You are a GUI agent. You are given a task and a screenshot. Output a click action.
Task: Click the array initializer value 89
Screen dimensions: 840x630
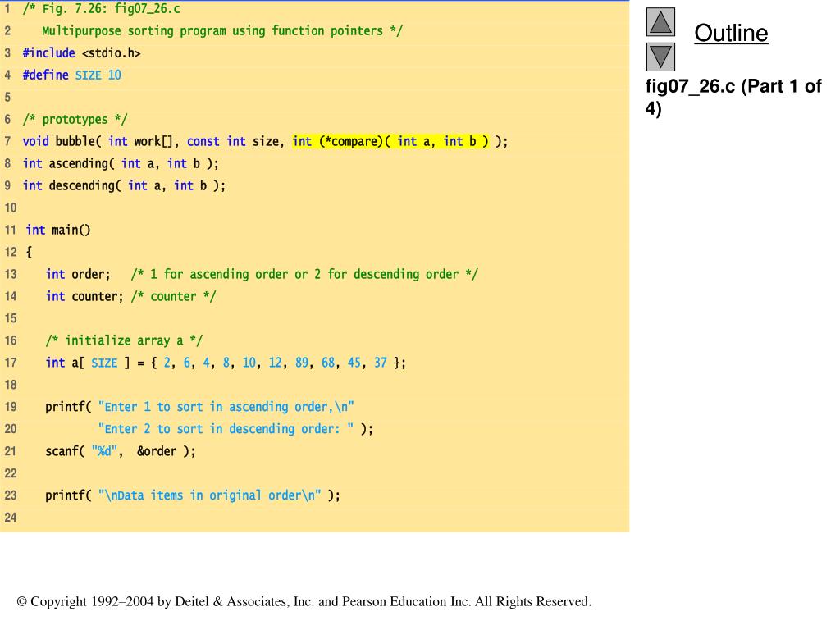point(302,363)
